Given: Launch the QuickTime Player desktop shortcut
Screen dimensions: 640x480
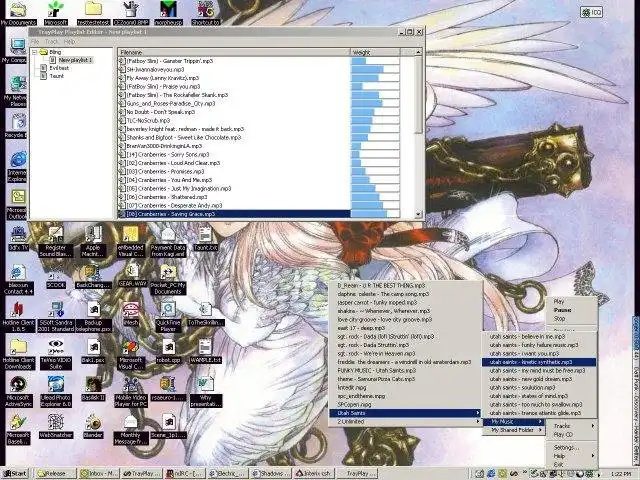Looking at the screenshot, I should pyautogui.click(x=168, y=317).
